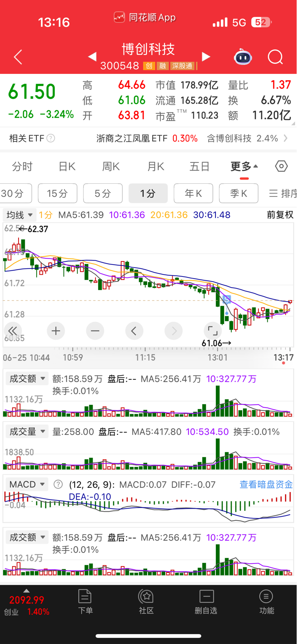Remove stock via 删自选
The width and height of the screenshot is (297, 644).
point(206,602)
